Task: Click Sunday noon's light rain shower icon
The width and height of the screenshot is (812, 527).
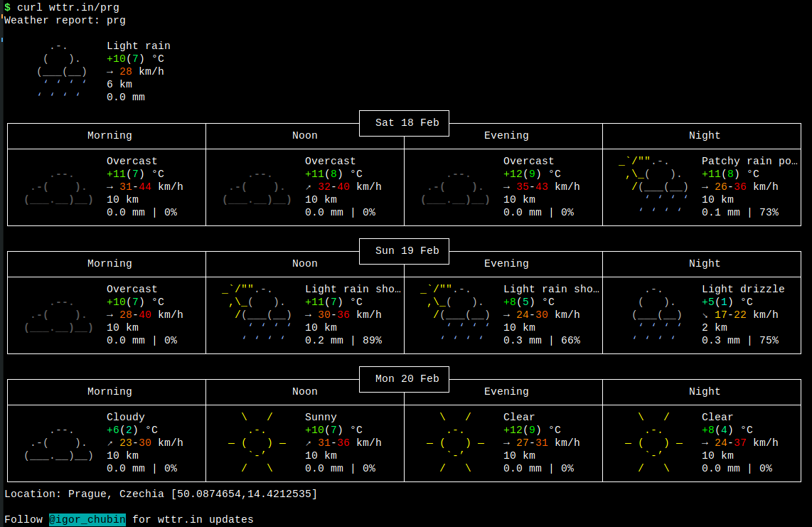Action: (x=257, y=314)
